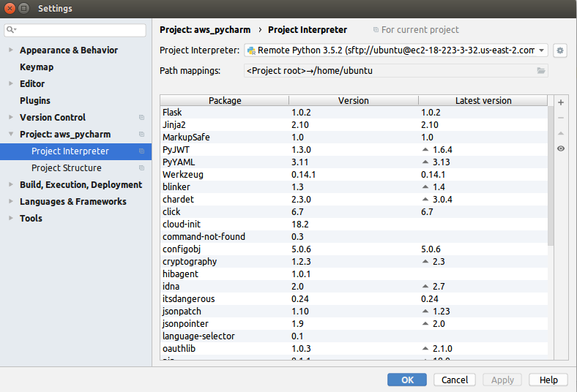Sort by the Latest version column header

coord(483,101)
